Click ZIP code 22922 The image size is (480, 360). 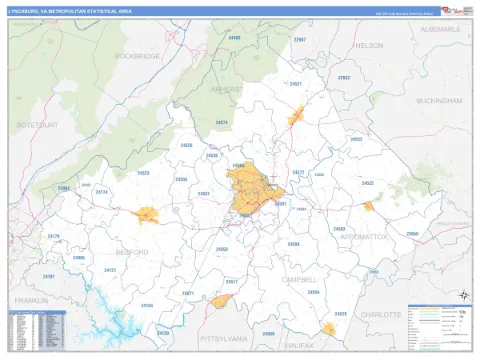[x=344, y=78]
